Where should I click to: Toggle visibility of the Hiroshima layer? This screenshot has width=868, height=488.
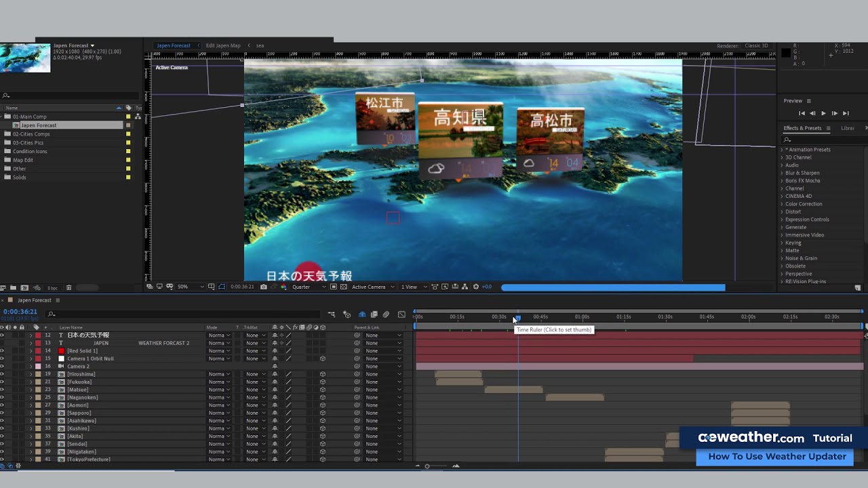tap(2, 374)
